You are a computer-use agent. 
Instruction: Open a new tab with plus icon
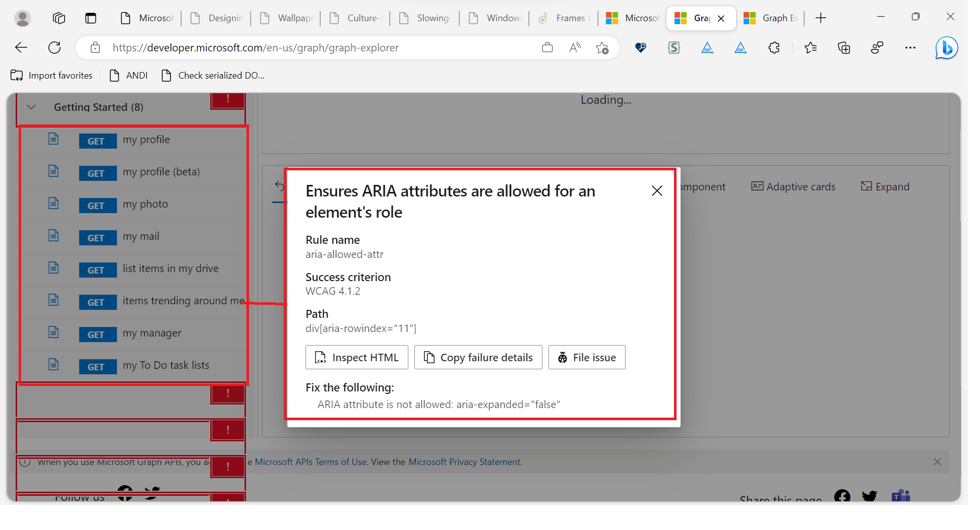[x=821, y=18]
